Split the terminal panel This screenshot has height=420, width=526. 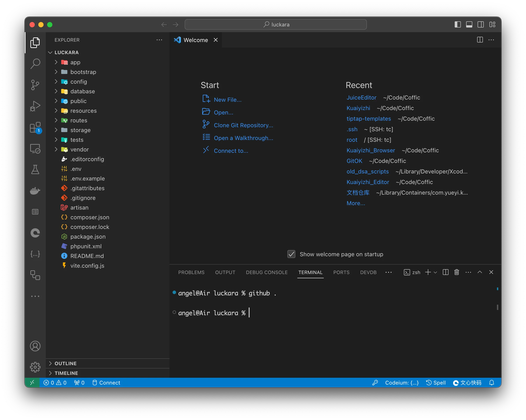(445, 272)
